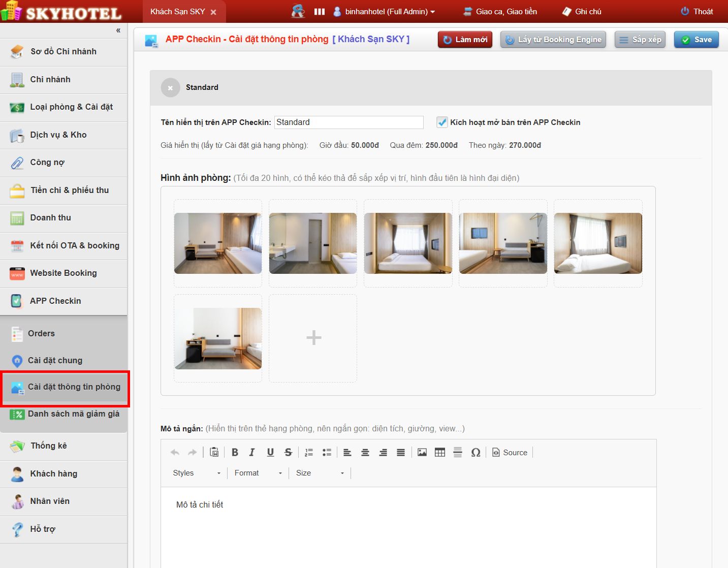
Task: Save the room information settings
Action: [697, 40]
